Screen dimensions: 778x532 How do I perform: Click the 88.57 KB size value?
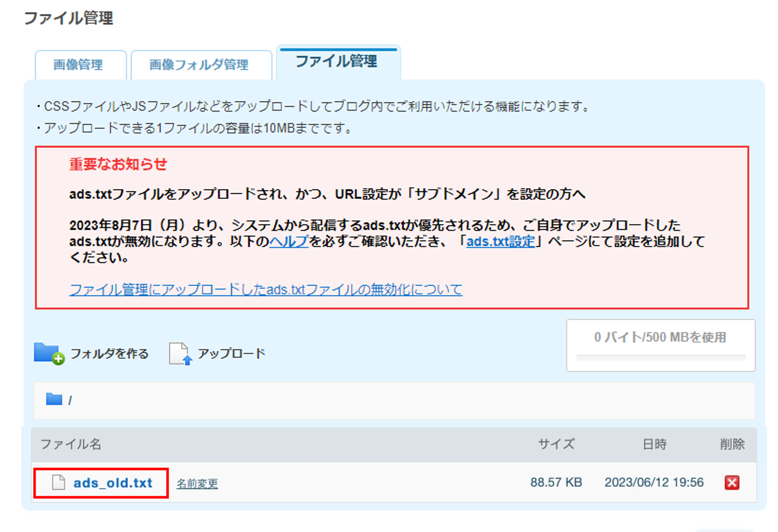556,482
